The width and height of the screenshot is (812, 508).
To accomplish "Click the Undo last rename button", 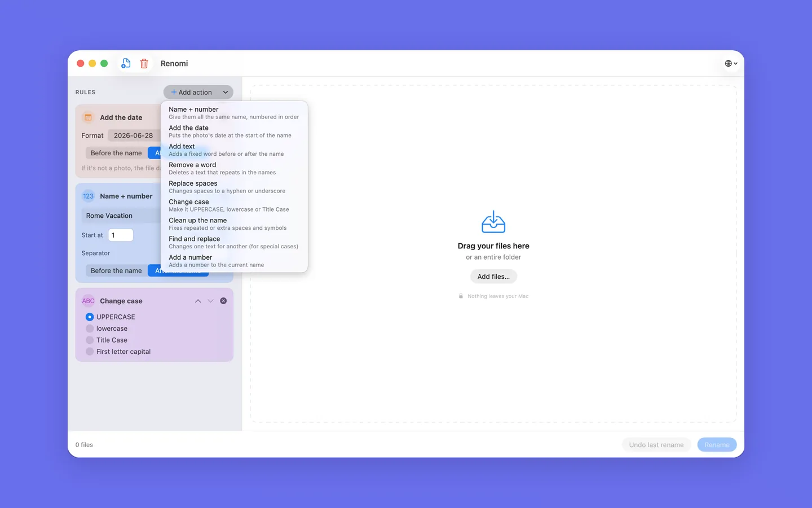I will (x=656, y=445).
